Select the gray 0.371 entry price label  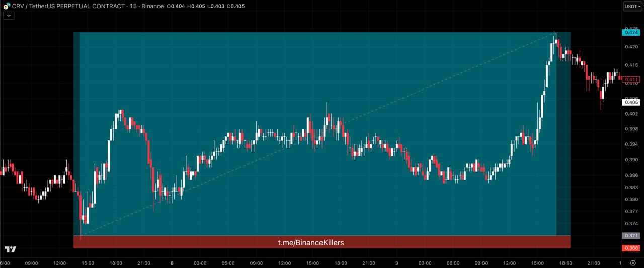(631, 236)
